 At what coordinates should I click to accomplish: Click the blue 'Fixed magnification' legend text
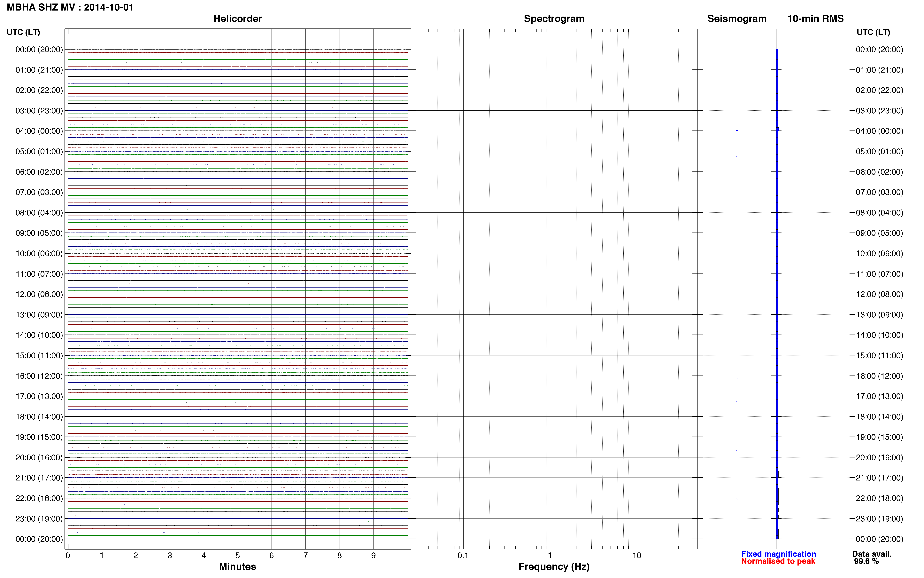tap(778, 554)
